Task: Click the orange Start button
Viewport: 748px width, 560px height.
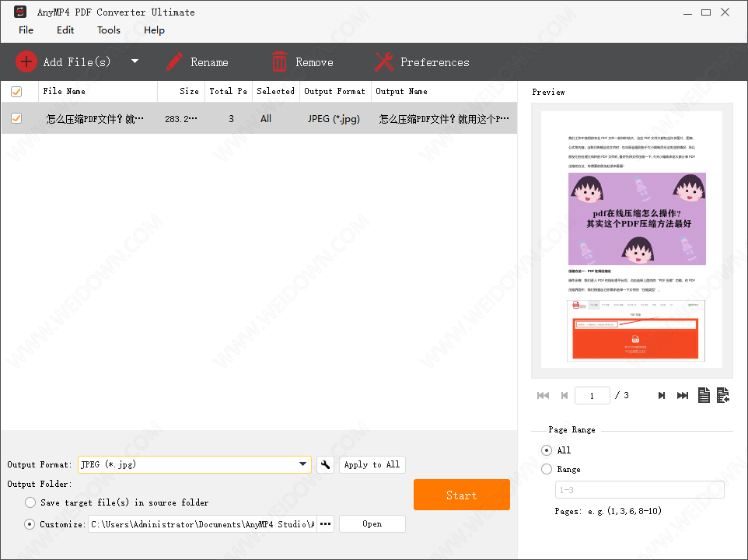Action: [x=462, y=495]
